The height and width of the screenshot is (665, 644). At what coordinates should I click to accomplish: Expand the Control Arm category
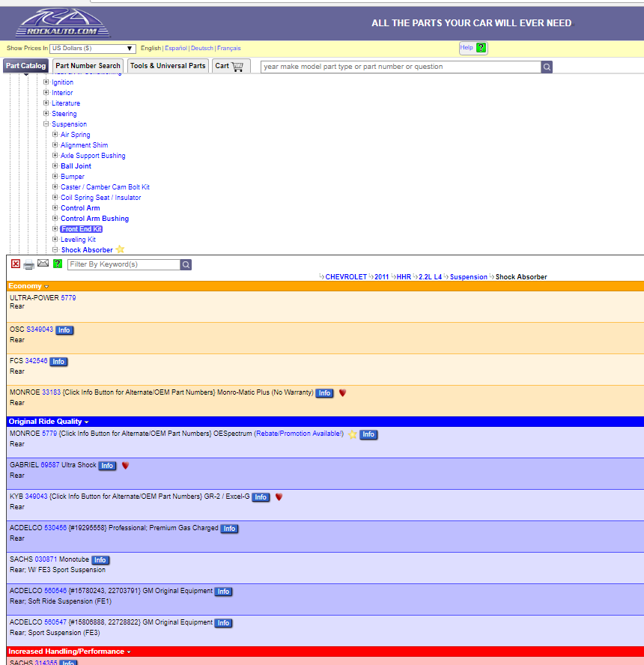tap(55, 208)
